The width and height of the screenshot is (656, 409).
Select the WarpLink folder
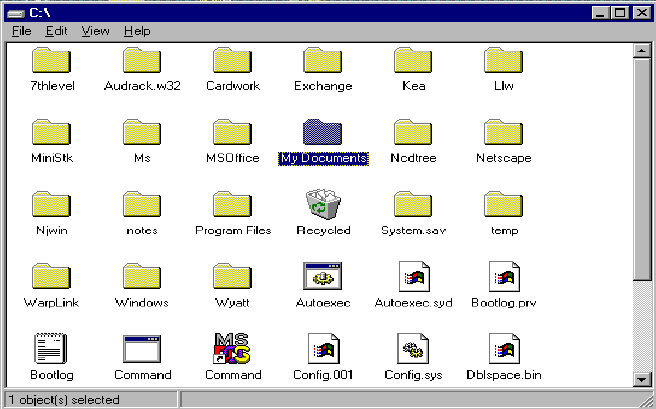51,276
